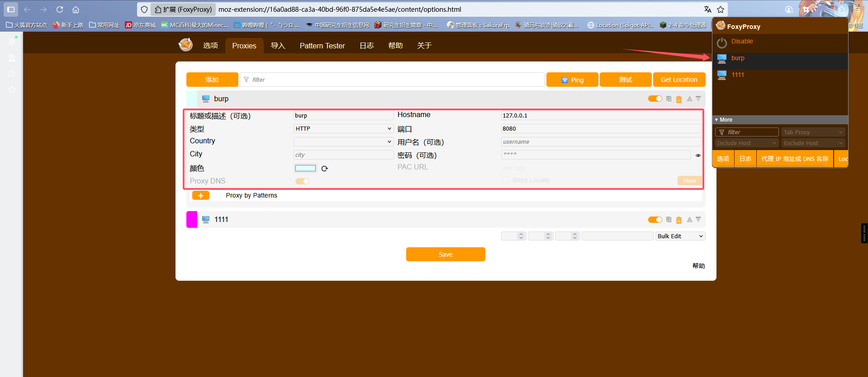Open the burp proxy color swatch
868x377 pixels.
coord(305,168)
